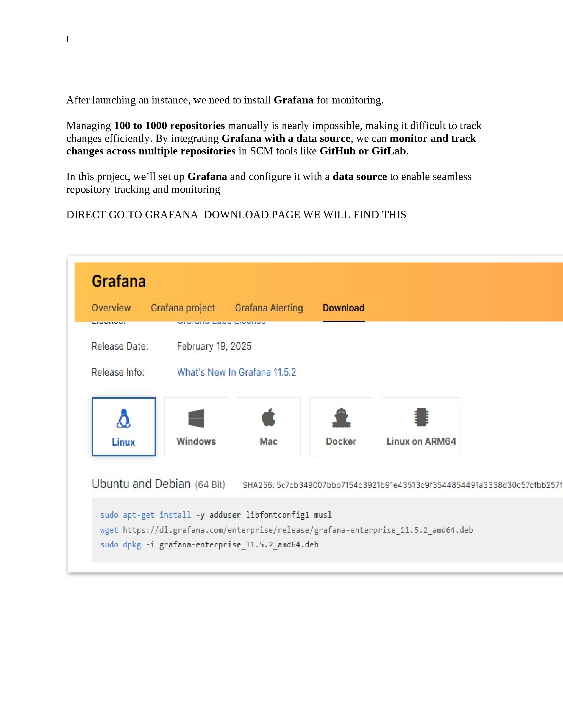This screenshot has width=563, height=728.
Task: Click the DIRECT GO TO GRAFANA DOWNLOAD PAGE line
Action: tap(236, 215)
